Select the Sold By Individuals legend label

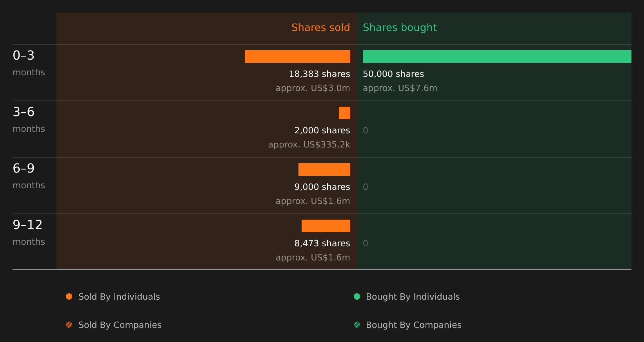[119, 297]
